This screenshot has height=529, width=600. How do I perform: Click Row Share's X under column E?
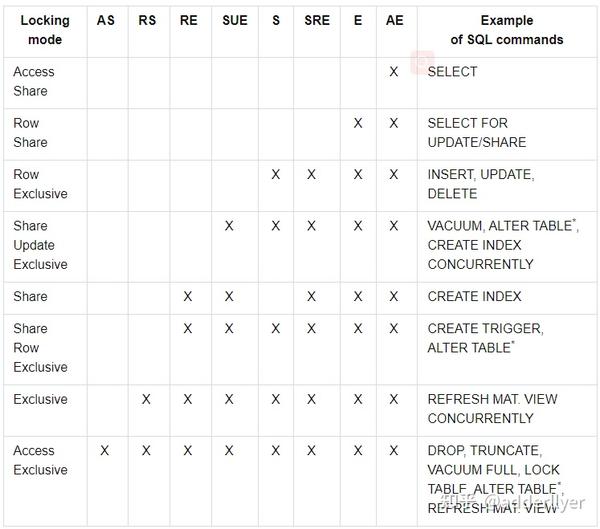coord(358,123)
